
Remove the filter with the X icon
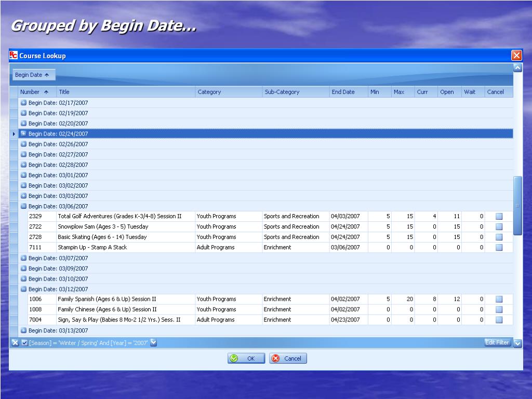tap(15, 343)
